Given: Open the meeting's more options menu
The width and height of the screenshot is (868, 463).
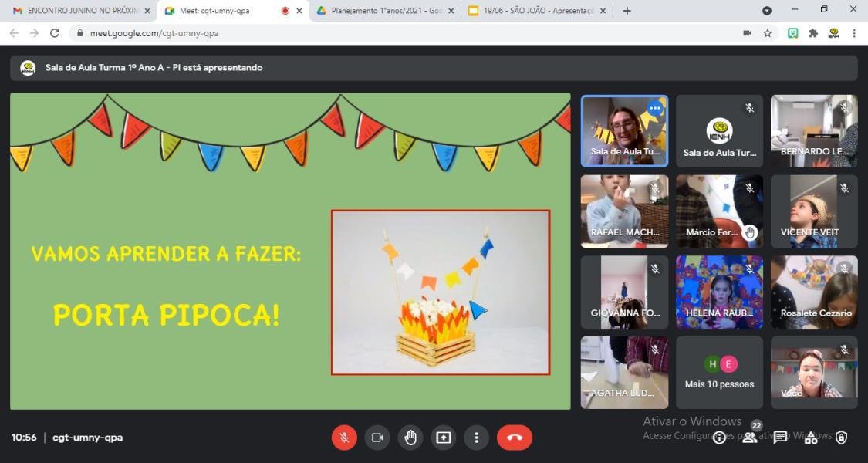Looking at the screenshot, I should 476,438.
